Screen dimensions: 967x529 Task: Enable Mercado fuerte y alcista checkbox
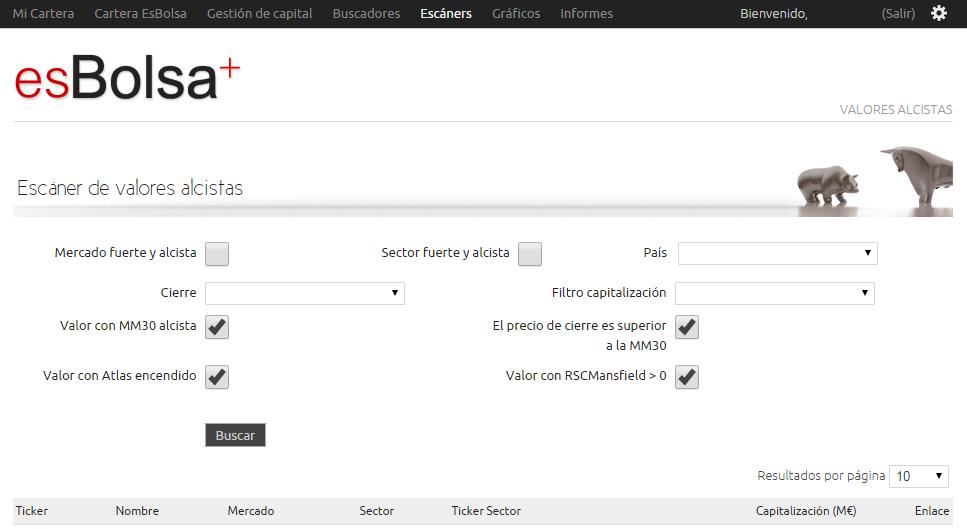click(217, 254)
